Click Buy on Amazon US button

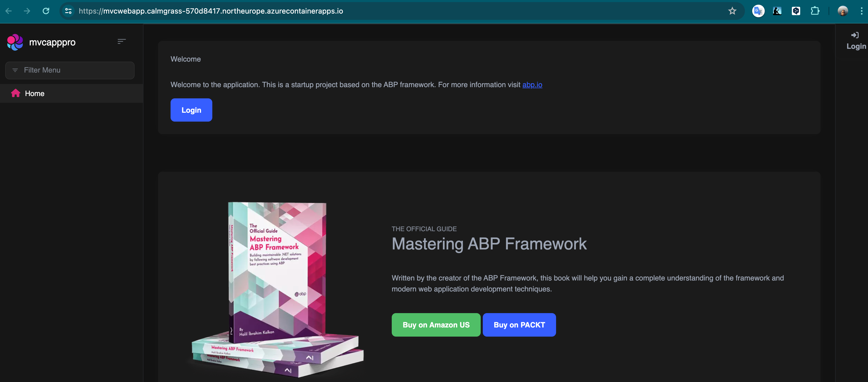[436, 325]
